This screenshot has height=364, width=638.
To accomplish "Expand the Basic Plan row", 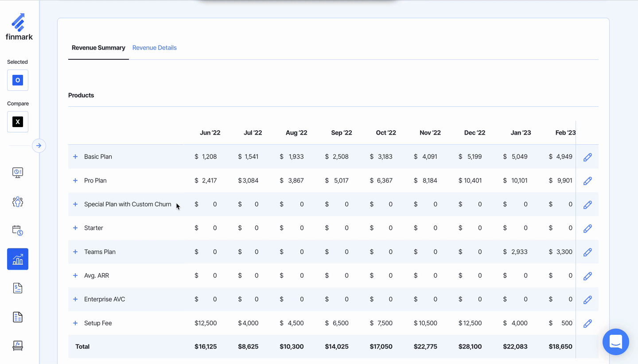I will [x=75, y=157].
